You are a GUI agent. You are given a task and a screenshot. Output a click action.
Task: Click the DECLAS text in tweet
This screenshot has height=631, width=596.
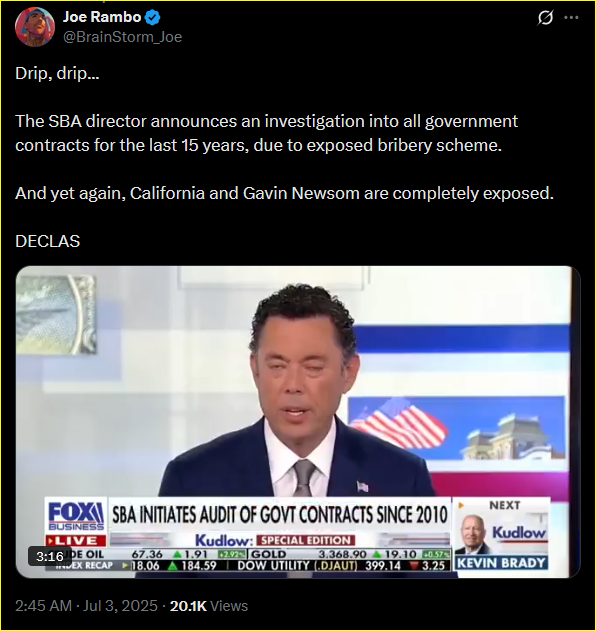coord(47,241)
